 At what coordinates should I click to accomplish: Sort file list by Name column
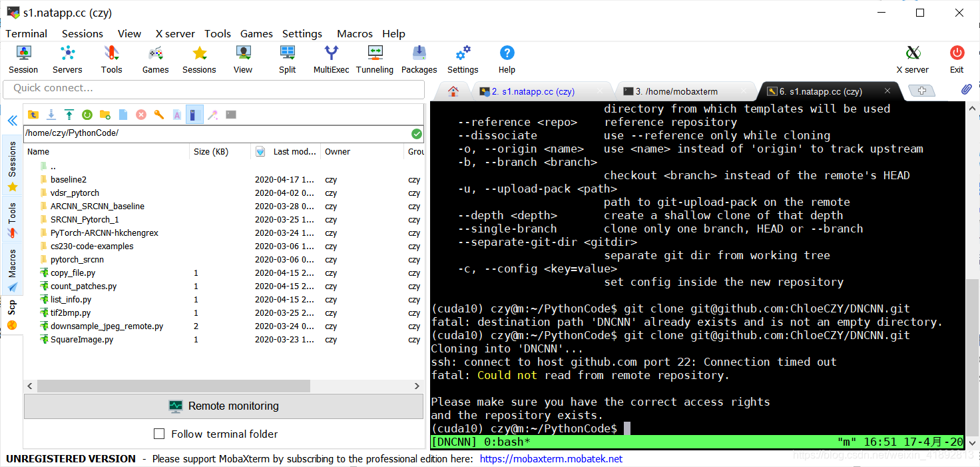coord(107,151)
